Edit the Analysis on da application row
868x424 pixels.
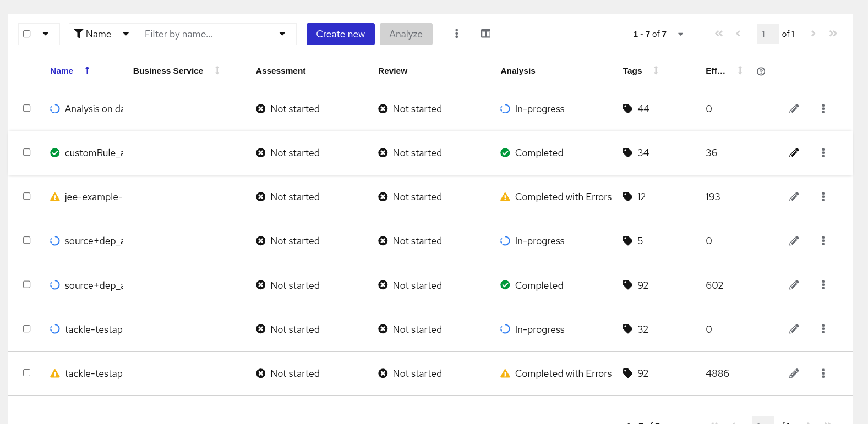coord(794,109)
